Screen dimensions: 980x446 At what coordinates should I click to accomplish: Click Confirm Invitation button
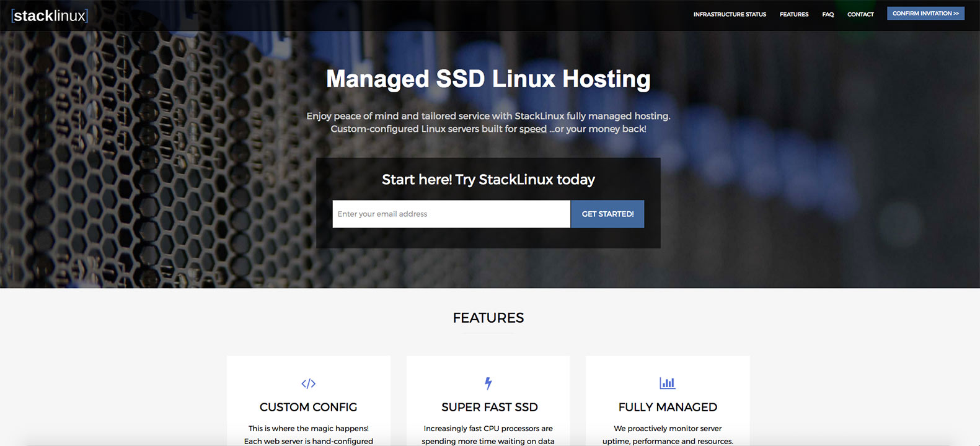pyautogui.click(x=925, y=13)
